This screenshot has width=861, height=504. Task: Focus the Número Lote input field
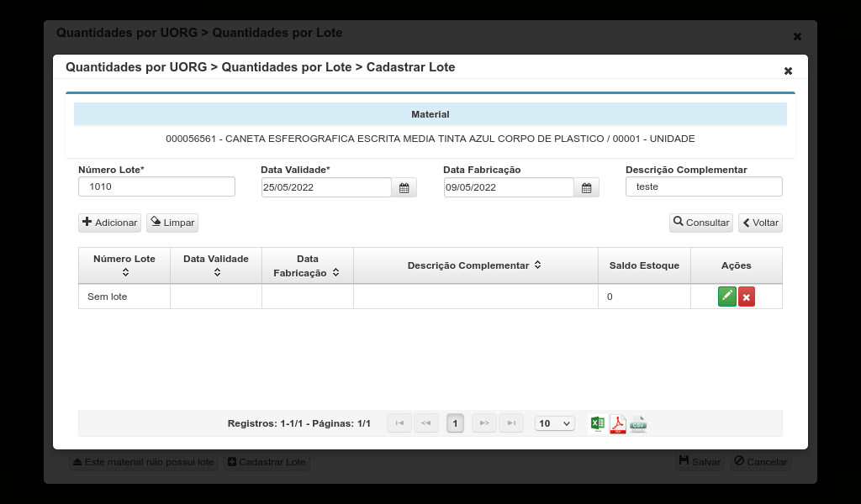pos(156,186)
